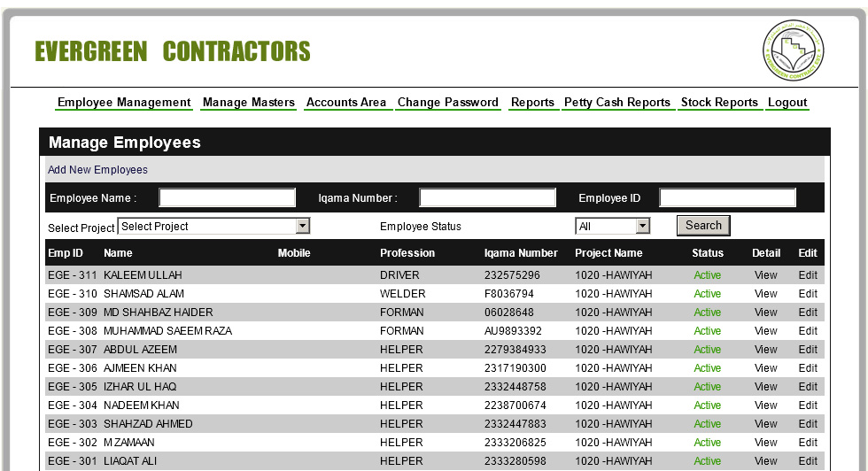Screen dimensions: 868x471
Task: View details for SHAHZAD AHMED
Action: point(765,424)
